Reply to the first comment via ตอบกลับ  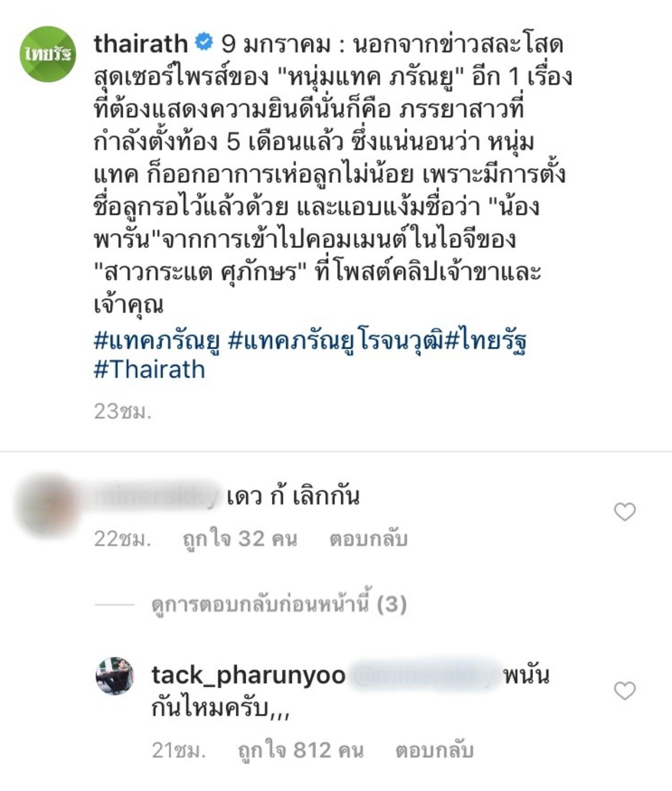coord(368,539)
